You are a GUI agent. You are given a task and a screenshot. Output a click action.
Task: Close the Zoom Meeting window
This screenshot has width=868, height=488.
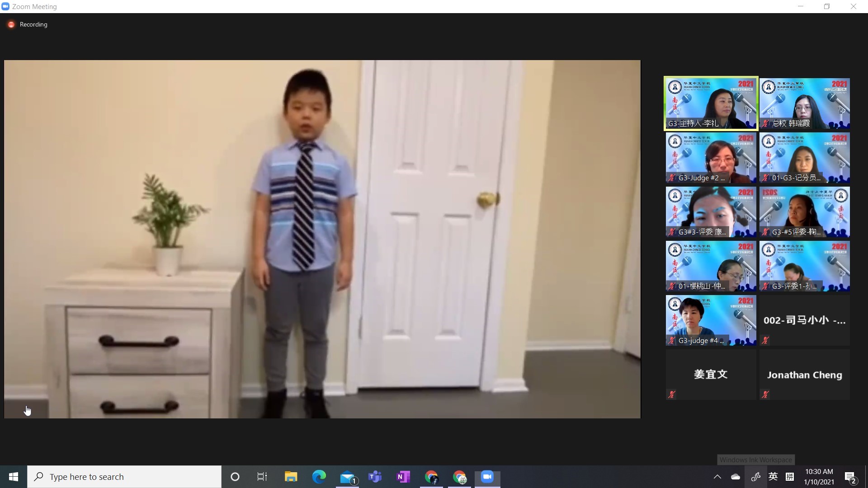854,6
